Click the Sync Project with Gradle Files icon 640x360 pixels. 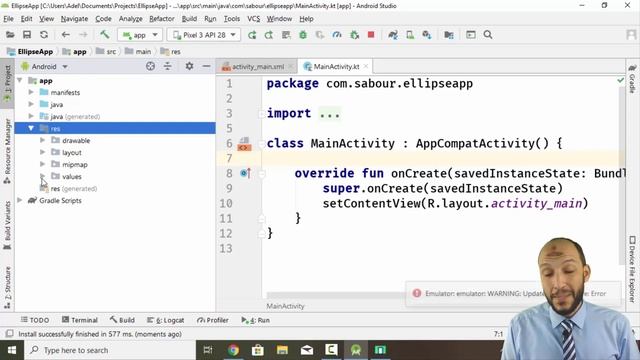[x=393, y=35]
